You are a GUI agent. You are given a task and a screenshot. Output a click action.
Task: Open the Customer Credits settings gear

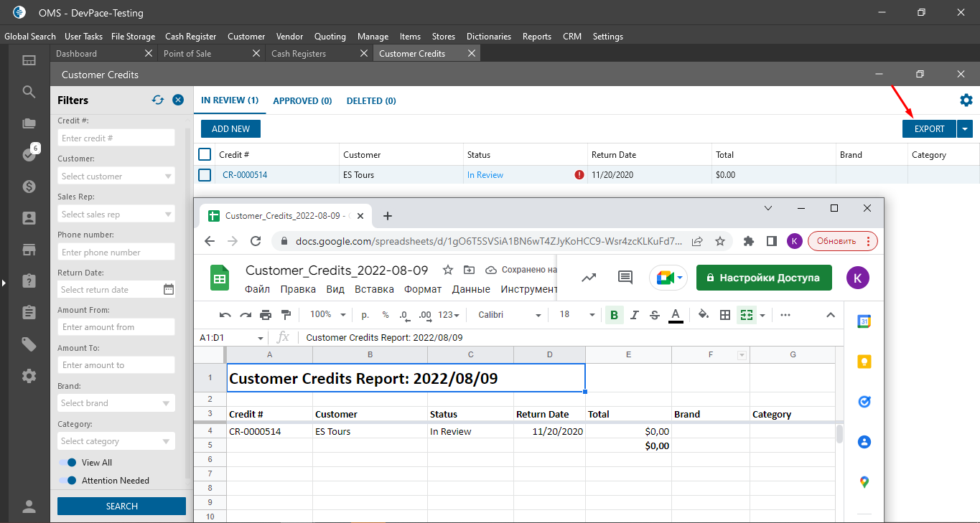click(x=966, y=100)
